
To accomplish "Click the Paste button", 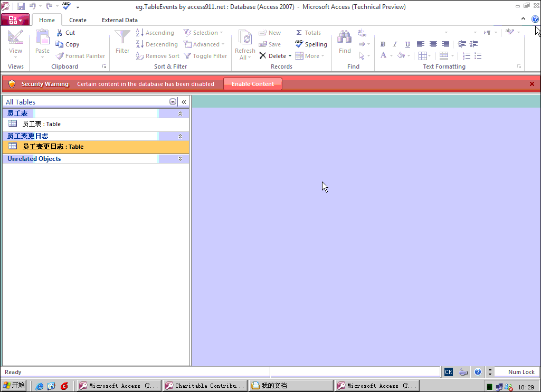I will tap(42, 43).
